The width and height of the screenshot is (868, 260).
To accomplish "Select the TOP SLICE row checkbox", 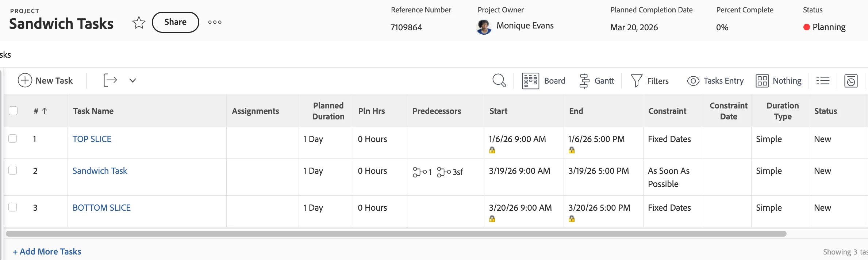I will pyautogui.click(x=13, y=139).
